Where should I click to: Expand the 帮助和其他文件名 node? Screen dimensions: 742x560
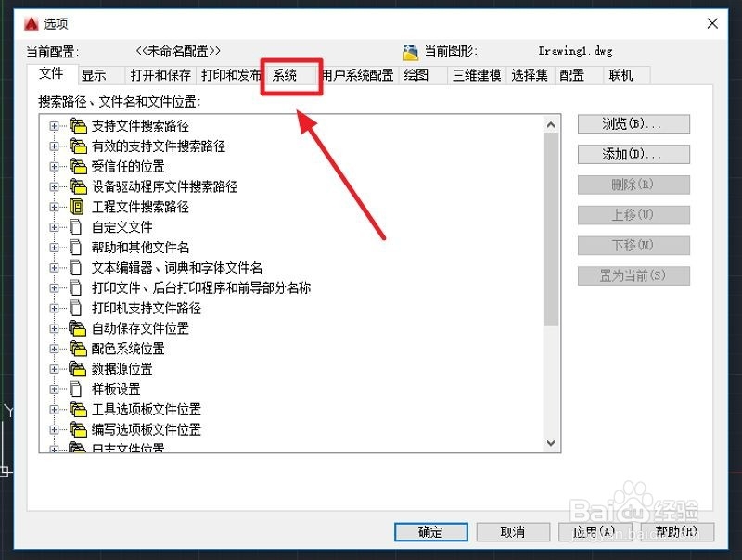(54, 248)
